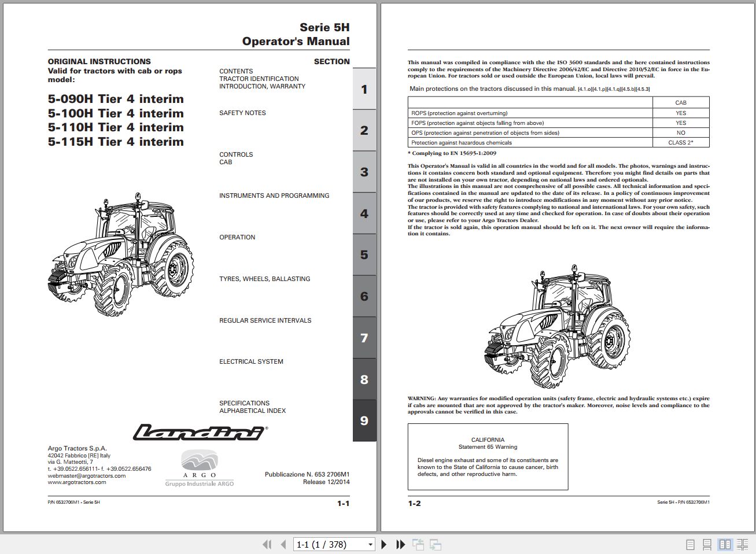The image size is (756, 554).
Task: Open section tab 5 for Operation
Action: tap(364, 255)
